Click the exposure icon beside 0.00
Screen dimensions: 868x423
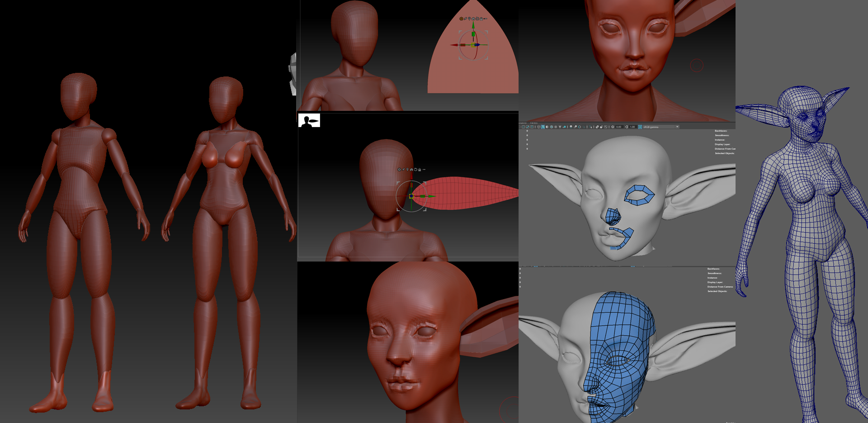click(613, 127)
